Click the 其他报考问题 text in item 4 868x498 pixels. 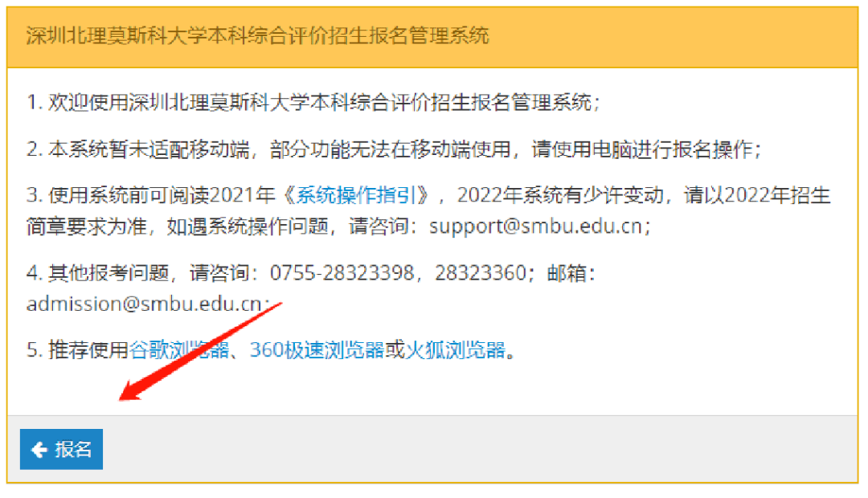click(x=108, y=273)
